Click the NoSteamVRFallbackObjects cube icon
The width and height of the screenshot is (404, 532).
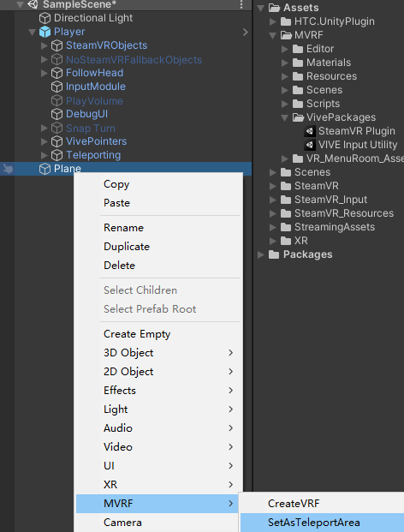pyautogui.click(x=56, y=60)
